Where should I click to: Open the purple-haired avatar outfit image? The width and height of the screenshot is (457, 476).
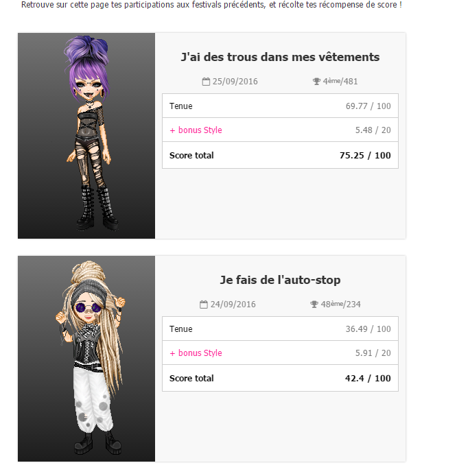pyautogui.click(x=86, y=136)
